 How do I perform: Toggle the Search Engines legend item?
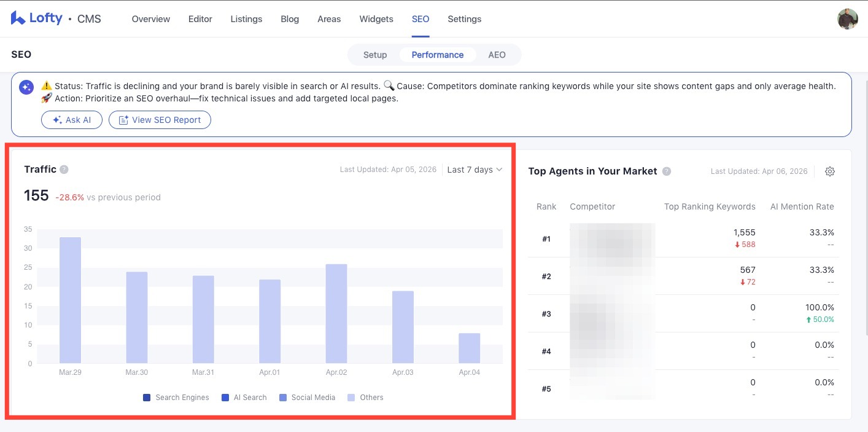176,397
